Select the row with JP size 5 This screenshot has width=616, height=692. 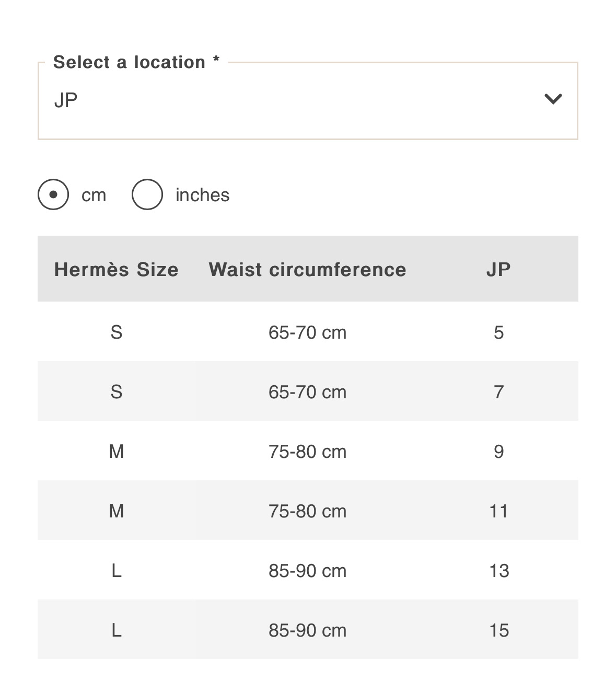tap(308, 331)
